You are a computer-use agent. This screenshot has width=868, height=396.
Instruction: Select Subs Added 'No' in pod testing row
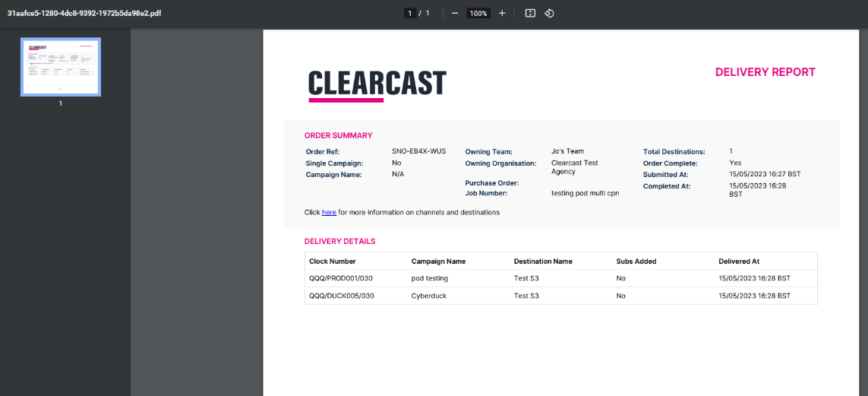620,278
